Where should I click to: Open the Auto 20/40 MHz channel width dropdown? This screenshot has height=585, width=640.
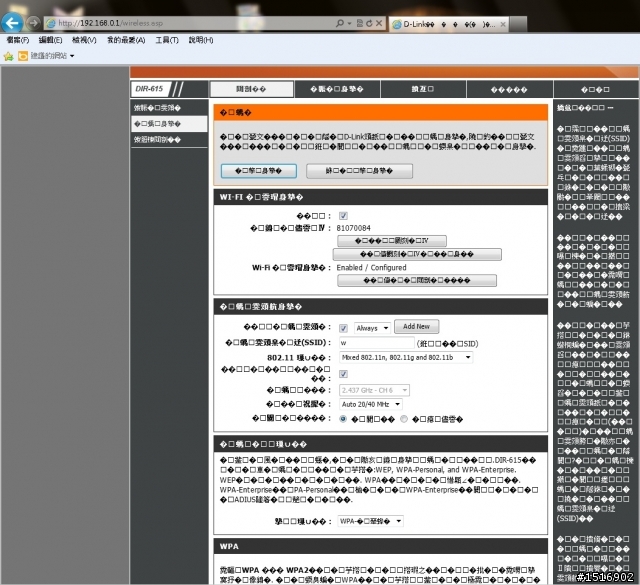tap(371, 404)
